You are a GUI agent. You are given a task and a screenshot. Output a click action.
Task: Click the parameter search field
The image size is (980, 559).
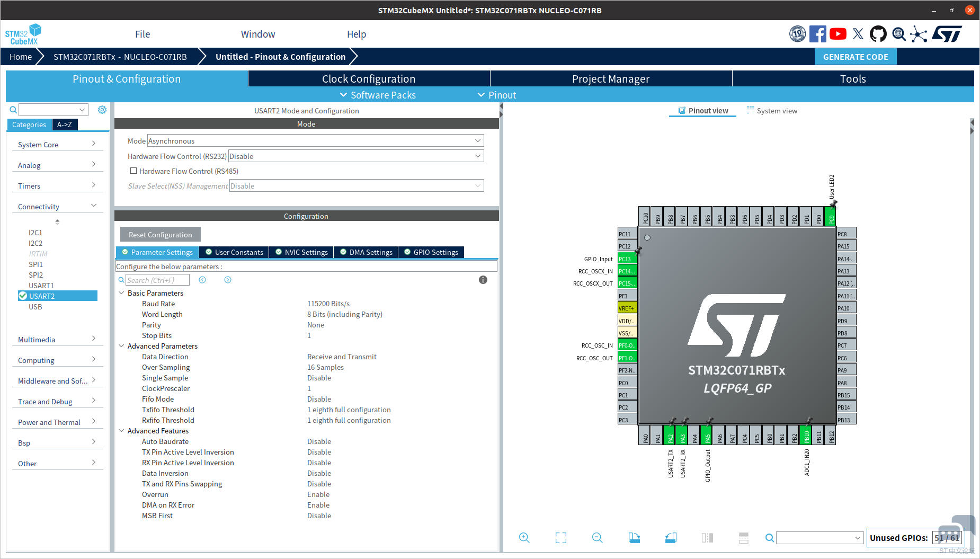pos(157,280)
